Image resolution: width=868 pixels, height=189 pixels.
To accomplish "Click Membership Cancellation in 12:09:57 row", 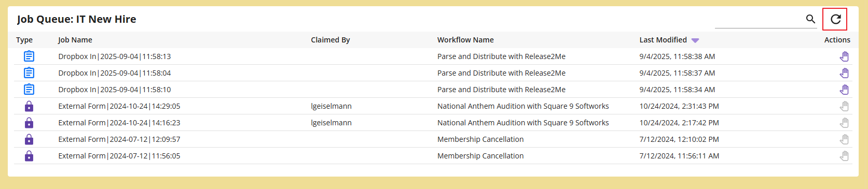I will tap(480, 139).
